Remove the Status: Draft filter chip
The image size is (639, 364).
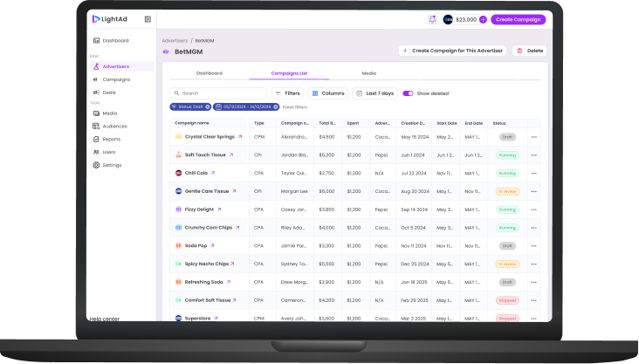207,106
